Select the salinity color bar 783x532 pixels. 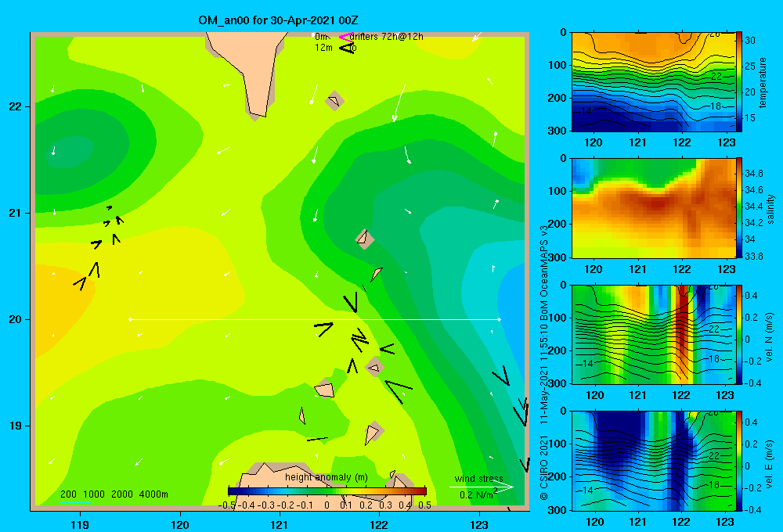pyautogui.click(x=739, y=208)
